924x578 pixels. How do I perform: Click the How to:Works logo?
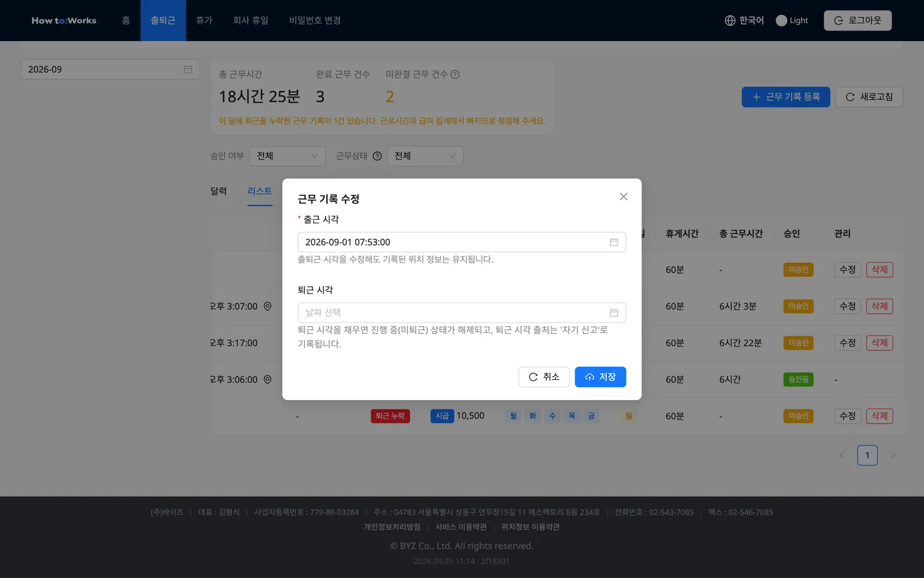tap(64, 20)
